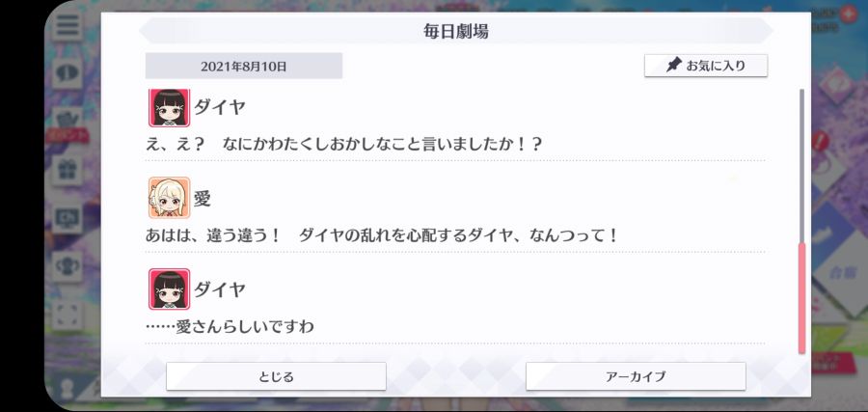Tap Ai's blonde avatar portrait
The height and width of the screenshot is (412, 868).
tap(169, 198)
